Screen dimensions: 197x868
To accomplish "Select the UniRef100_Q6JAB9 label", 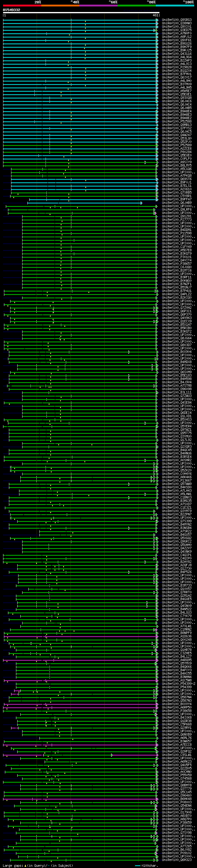I will 177,203.
